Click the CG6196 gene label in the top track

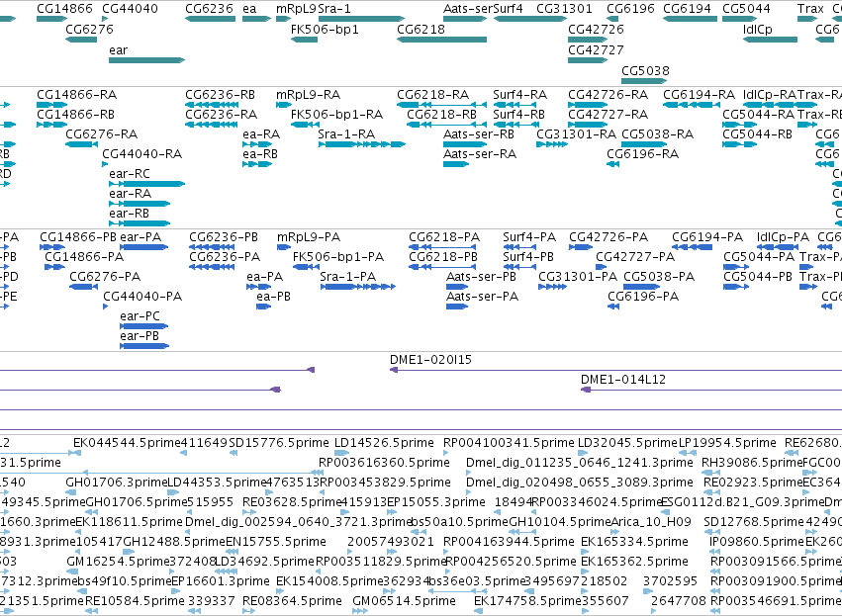click(x=630, y=9)
